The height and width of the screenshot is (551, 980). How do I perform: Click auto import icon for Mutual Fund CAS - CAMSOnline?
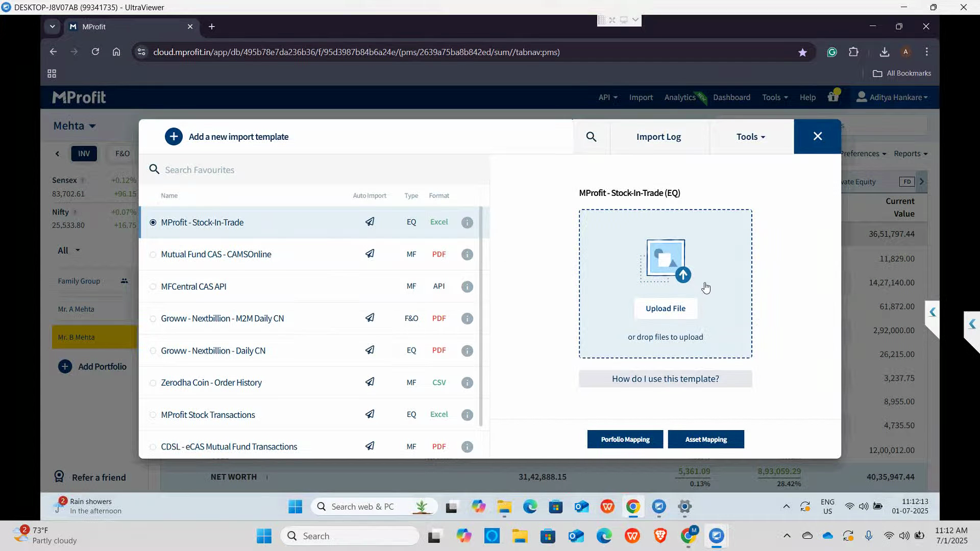pos(370,254)
